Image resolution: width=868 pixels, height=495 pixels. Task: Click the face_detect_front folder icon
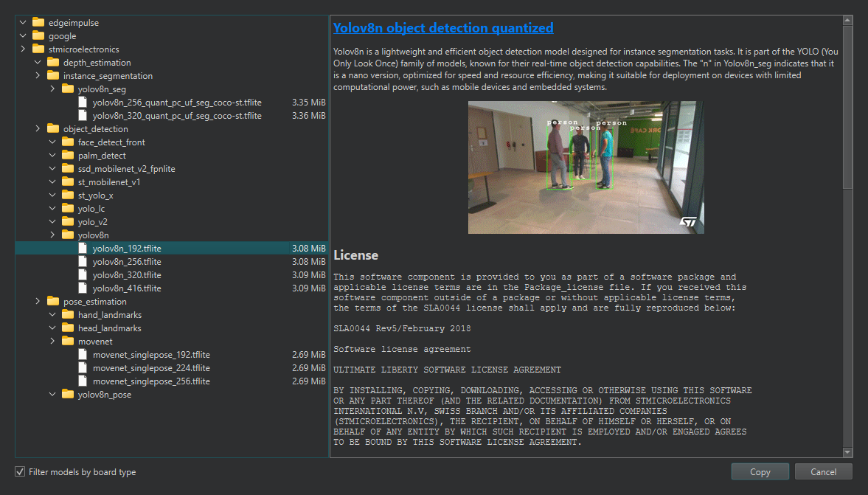(68, 142)
